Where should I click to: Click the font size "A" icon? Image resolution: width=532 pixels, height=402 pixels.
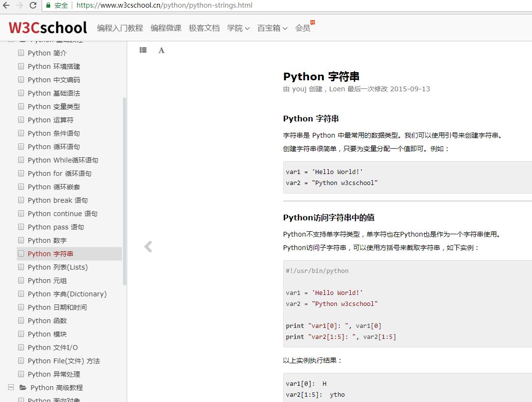(x=161, y=50)
